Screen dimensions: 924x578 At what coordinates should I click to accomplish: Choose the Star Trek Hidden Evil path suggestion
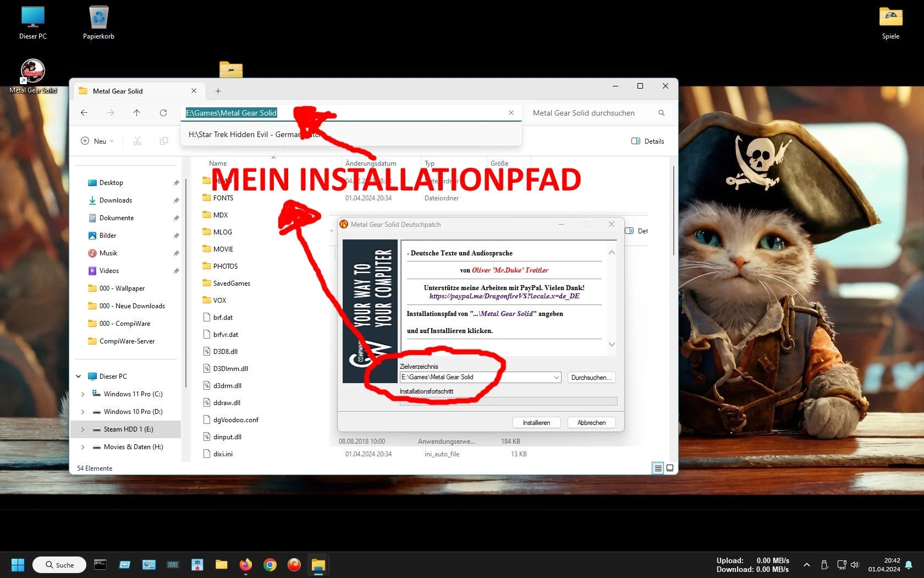pos(351,134)
